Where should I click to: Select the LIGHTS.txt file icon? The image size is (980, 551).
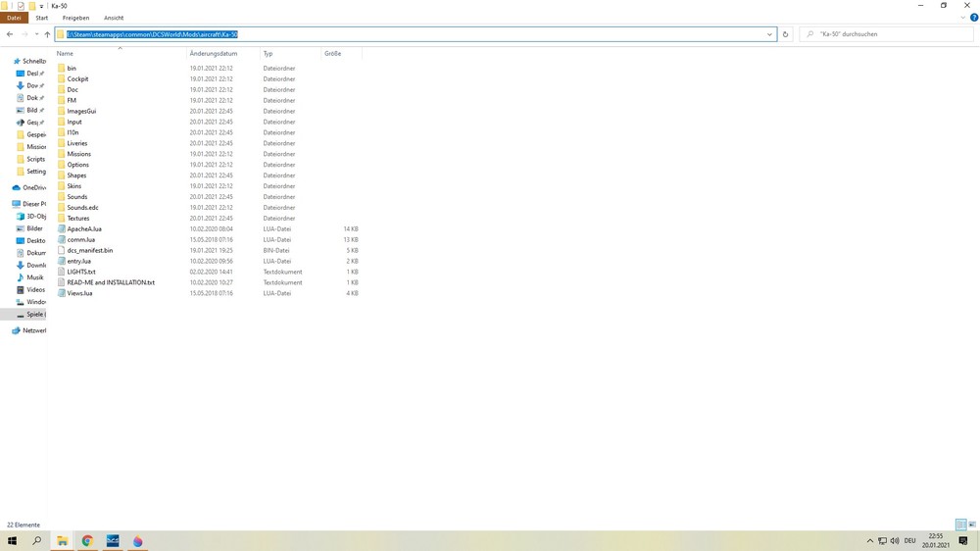[61, 272]
